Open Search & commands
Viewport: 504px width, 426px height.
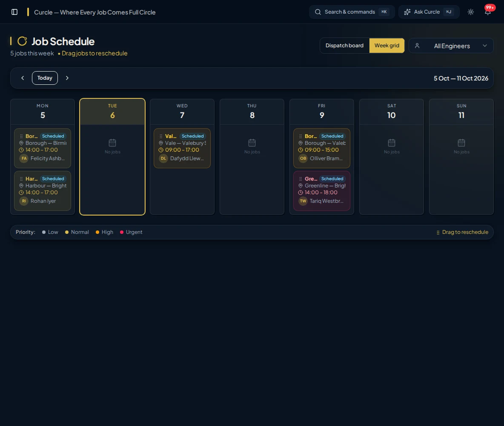tap(352, 12)
